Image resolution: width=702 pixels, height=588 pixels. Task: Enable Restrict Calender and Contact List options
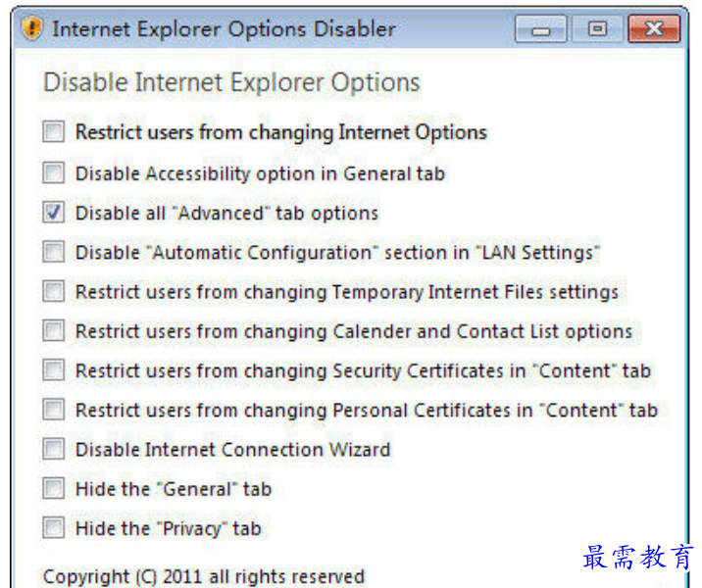pos(53,330)
